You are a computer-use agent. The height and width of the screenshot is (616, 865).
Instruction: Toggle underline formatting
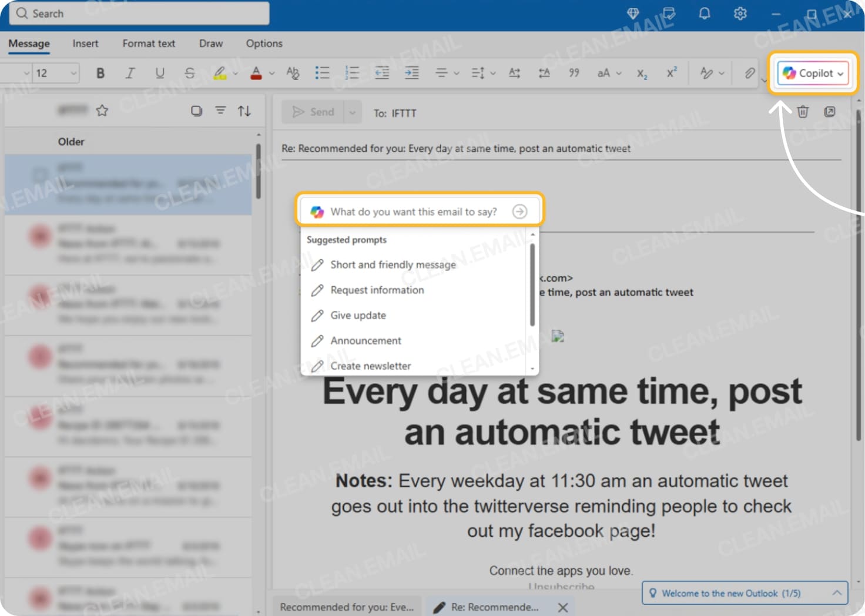tap(159, 73)
